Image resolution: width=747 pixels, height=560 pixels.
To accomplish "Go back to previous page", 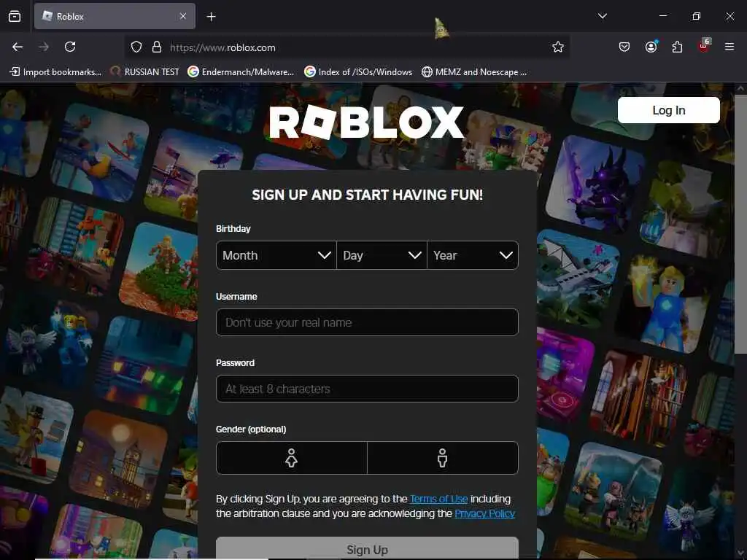I will tap(18, 47).
